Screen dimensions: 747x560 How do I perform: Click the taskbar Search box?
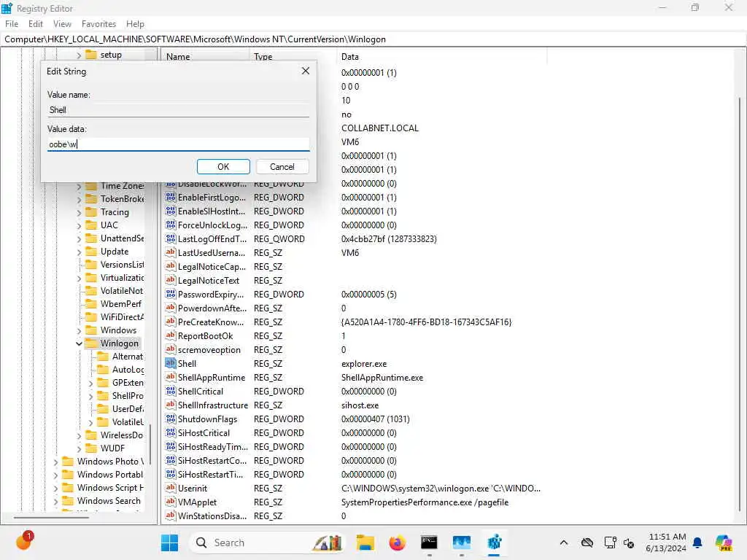click(x=267, y=542)
